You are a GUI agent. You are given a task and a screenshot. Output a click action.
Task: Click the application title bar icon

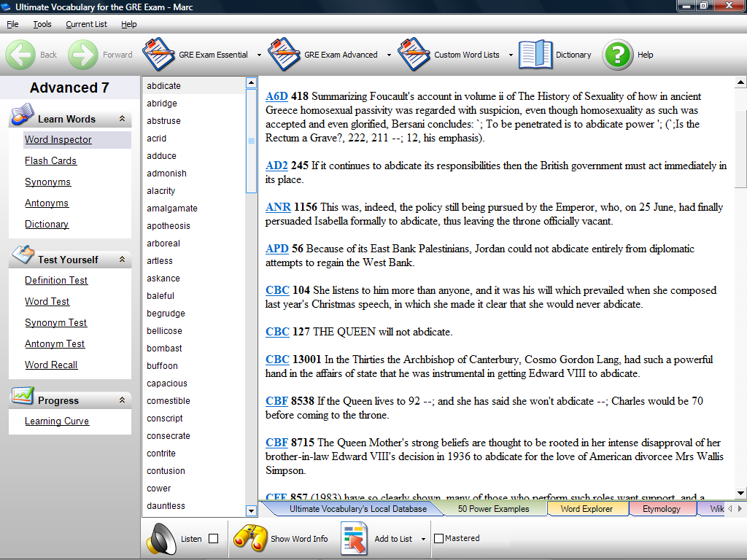coord(6,7)
